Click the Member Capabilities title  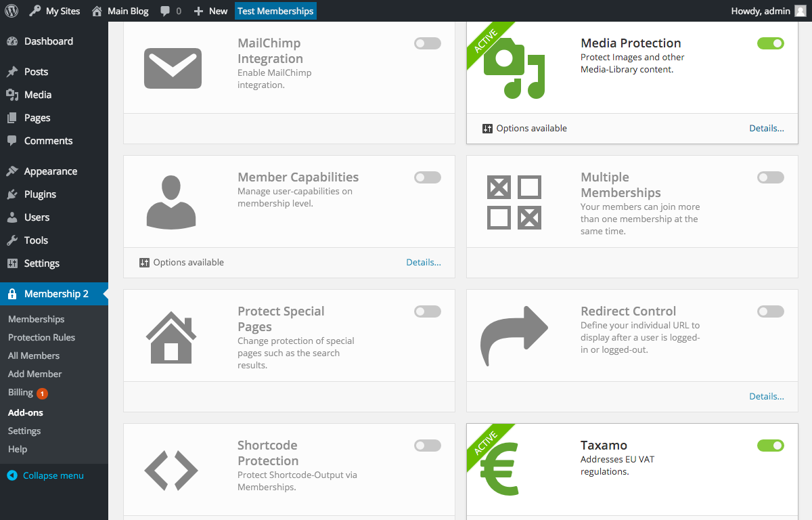(x=298, y=177)
